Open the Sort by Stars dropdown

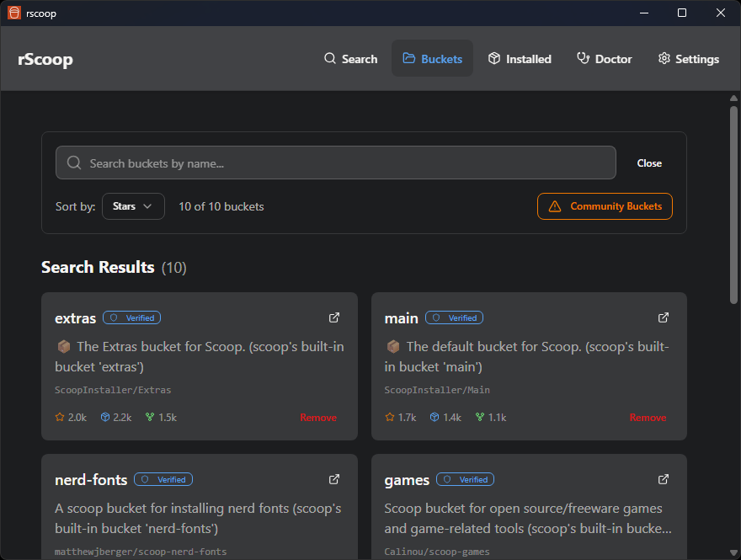click(133, 206)
